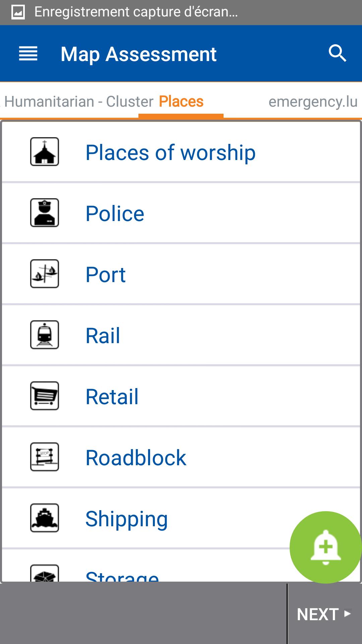Select the Port list entry
This screenshot has width=362, height=644.
(x=106, y=275)
